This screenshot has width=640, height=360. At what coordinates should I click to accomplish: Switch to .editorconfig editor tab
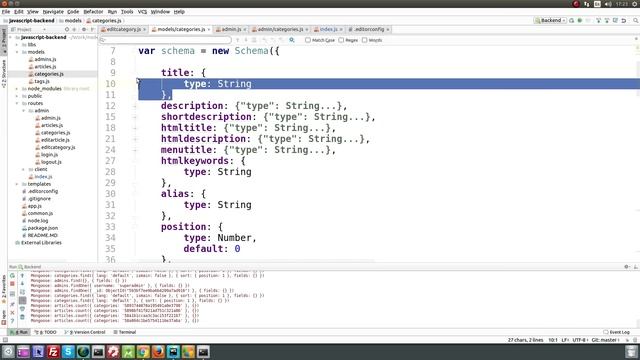pos(368,29)
